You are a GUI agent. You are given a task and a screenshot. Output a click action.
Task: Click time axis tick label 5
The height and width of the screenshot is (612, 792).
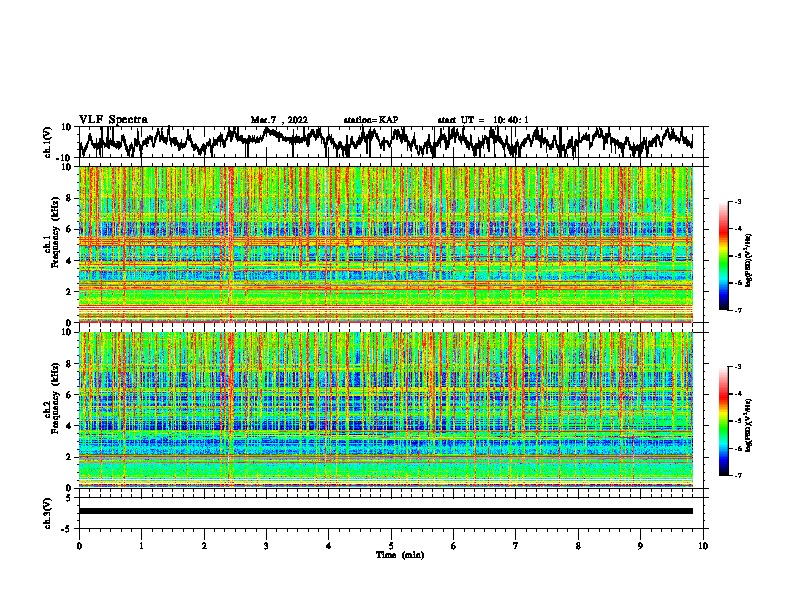[x=391, y=546]
